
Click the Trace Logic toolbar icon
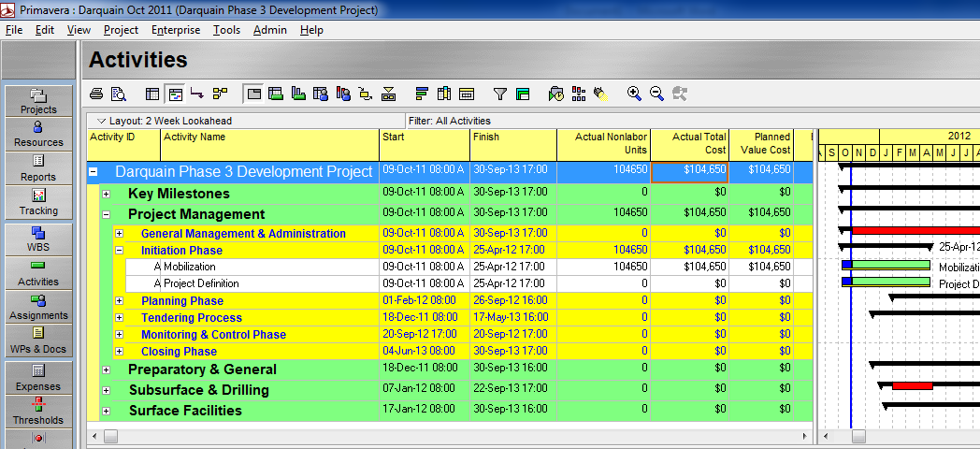pyautogui.click(x=366, y=94)
